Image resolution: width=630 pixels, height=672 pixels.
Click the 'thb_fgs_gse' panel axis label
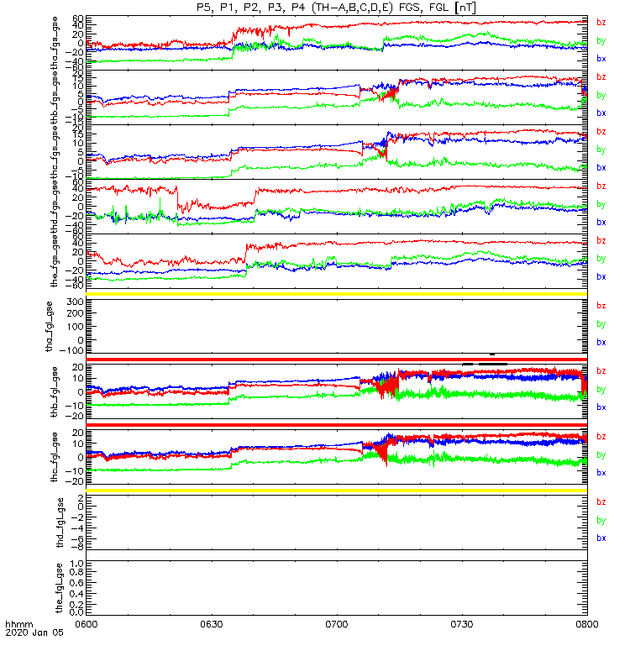55,97
